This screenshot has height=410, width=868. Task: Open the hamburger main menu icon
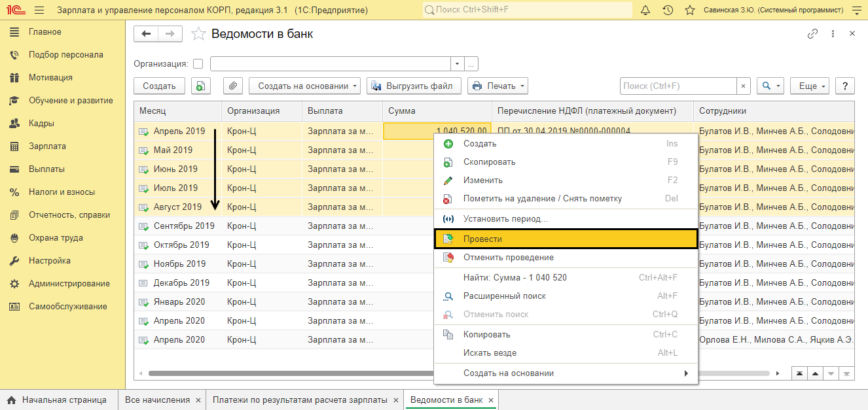(39, 10)
